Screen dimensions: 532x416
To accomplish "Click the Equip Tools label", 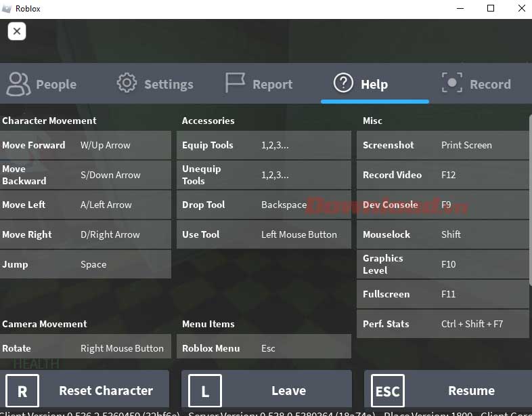I will (207, 146).
